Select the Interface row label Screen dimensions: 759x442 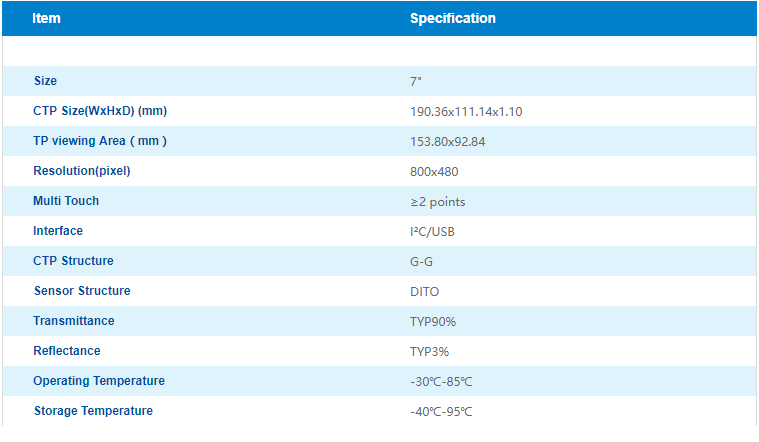tap(58, 231)
